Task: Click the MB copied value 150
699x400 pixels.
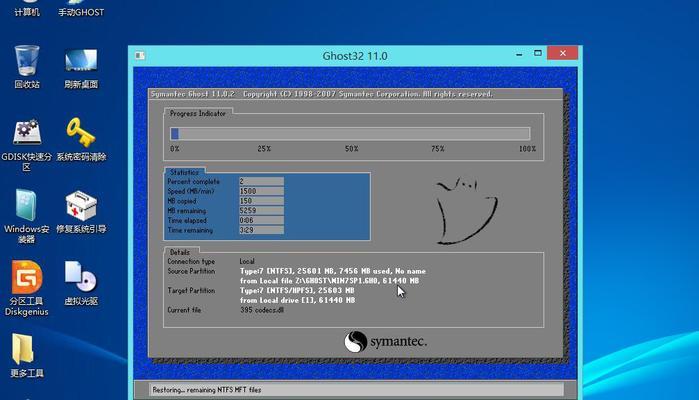Action: (x=261, y=201)
